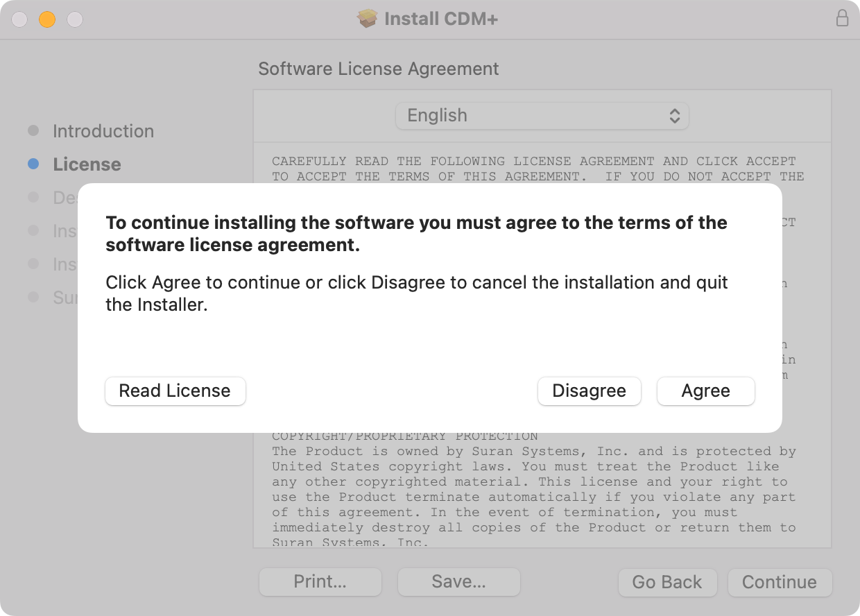The height and width of the screenshot is (616, 860).
Task: Click the lock icon in the title bar
Action: (x=842, y=19)
